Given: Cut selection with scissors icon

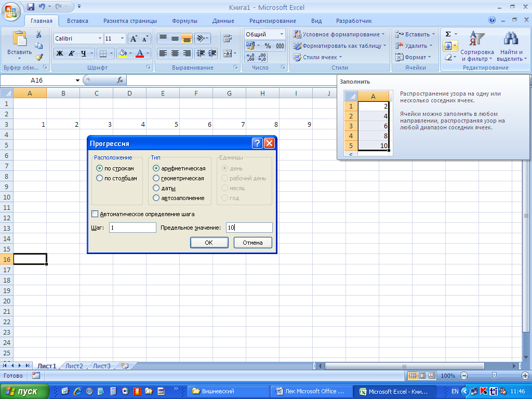Looking at the screenshot, I should (x=38, y=34).
